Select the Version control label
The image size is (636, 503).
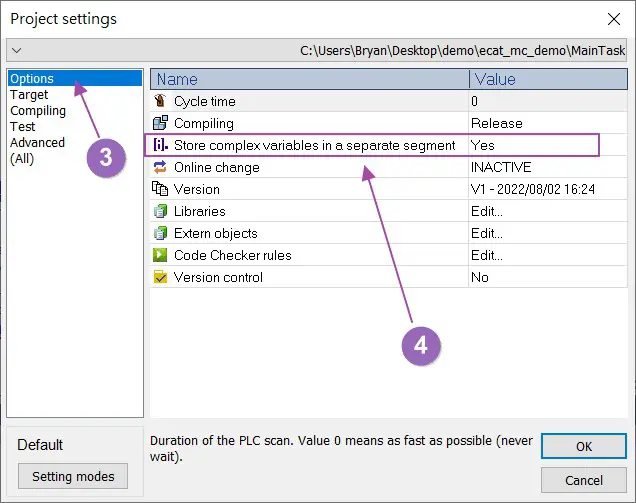coord(218,277)
